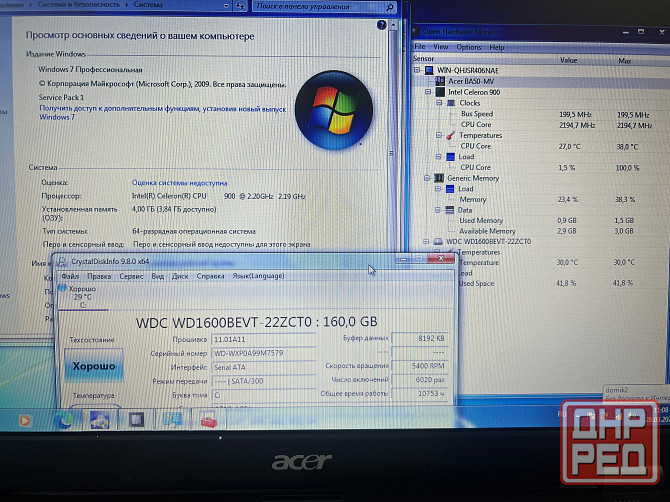Image resolution: width=670 pixels, height=502 pixels.
Task: Collapse the Clocks sensor group
Action: pyautogui.click(x=439, y=103)
